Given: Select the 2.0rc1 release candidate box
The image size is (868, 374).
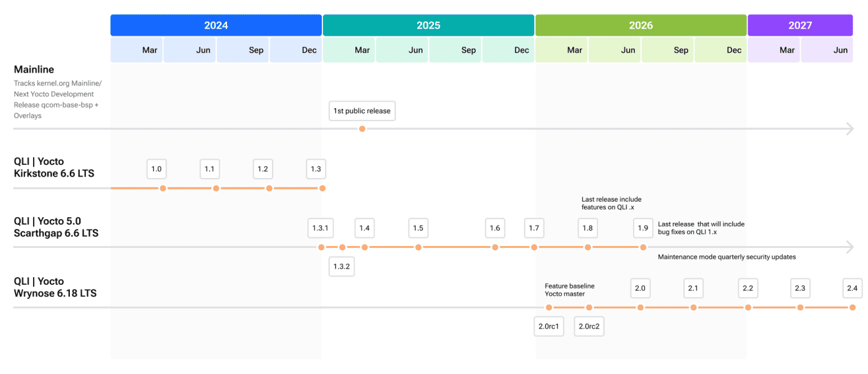Looking at the screenshot, I should tap(549, 327).
